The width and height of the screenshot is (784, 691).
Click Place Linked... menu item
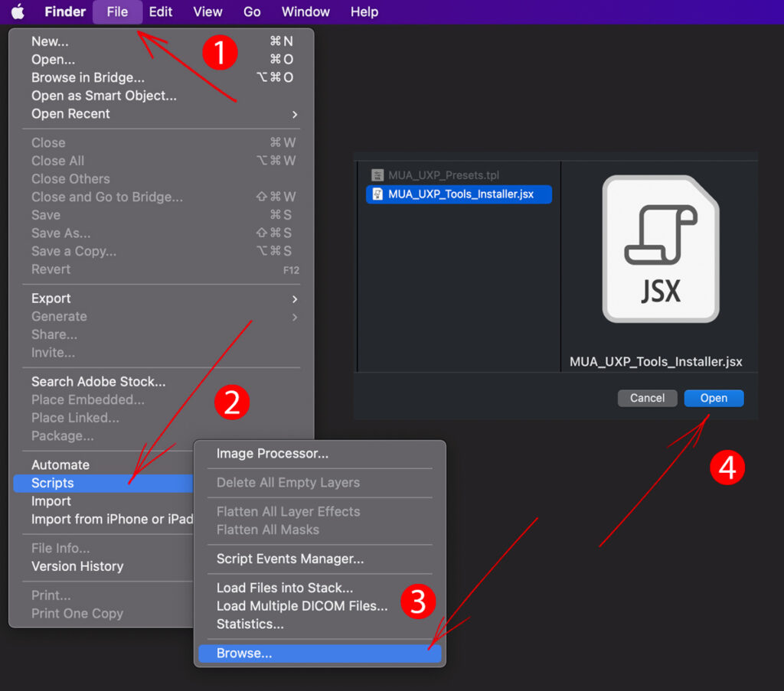[x=162, y=418]
